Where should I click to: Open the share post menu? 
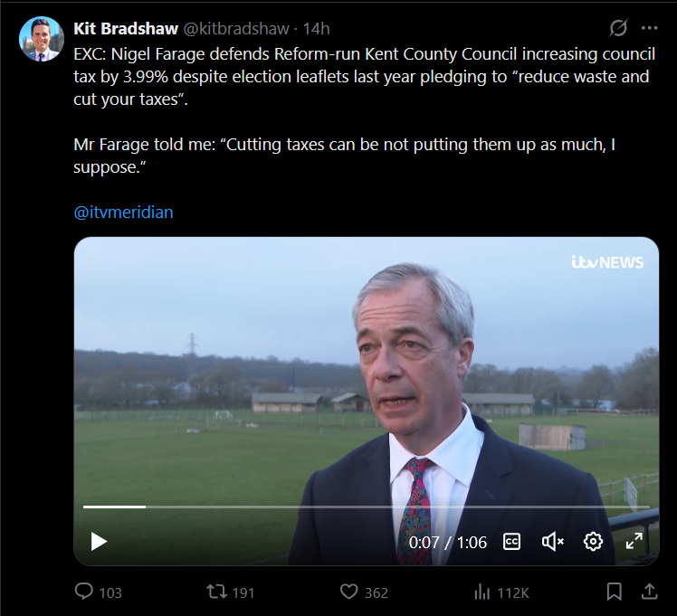pos(648,592)
